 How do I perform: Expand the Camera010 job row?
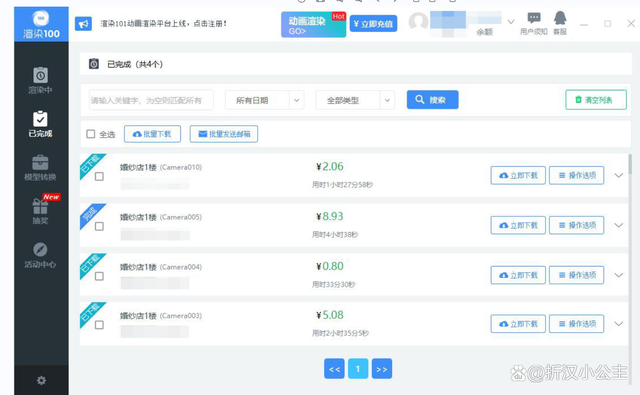(619, 175)
